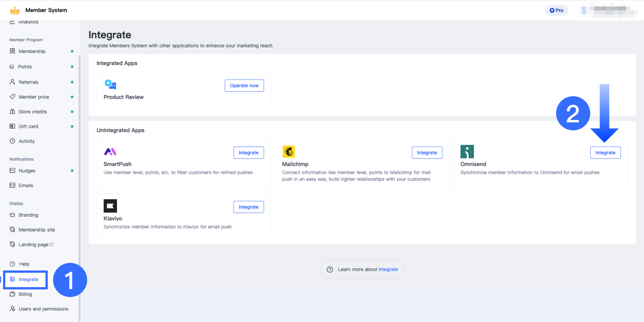Click the Member System crown logo
This screenshot has height=322, width=644.
click(15, 10)
